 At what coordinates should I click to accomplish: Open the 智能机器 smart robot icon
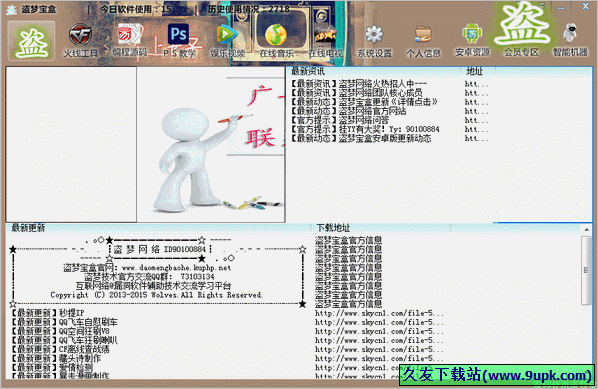pos(570,40)
